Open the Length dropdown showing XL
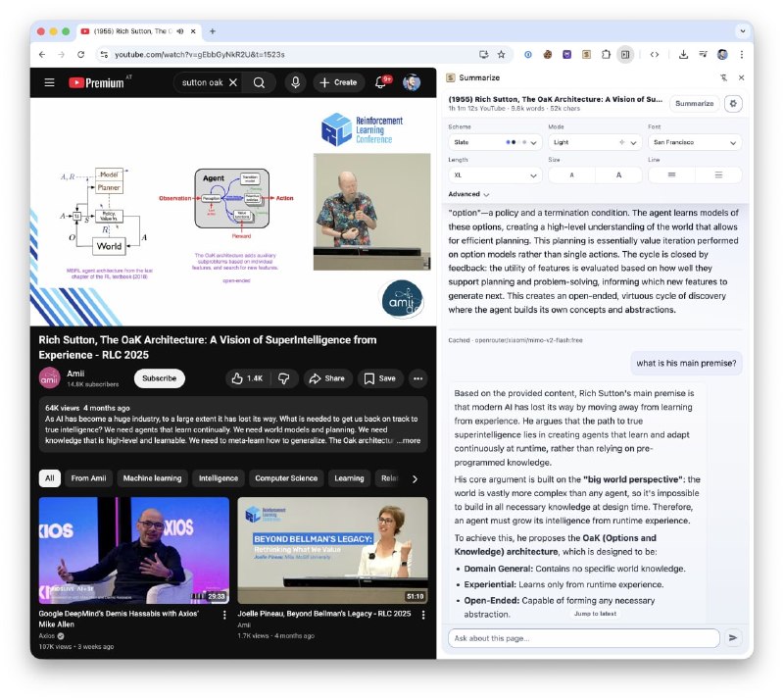Image resolution: width=784 pixels, height=699 pixels. point(495,175)
